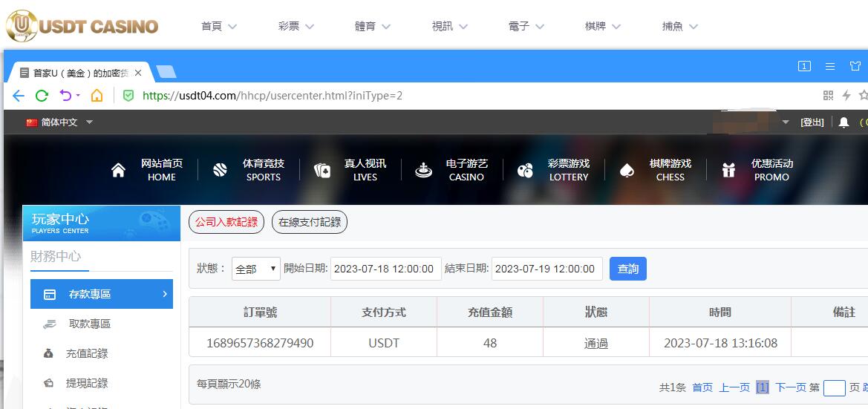Image resolution: width=868 pixels, height=409 pixels.
Task: Click the green browser refresh icon
Action: tap(42, 96)
